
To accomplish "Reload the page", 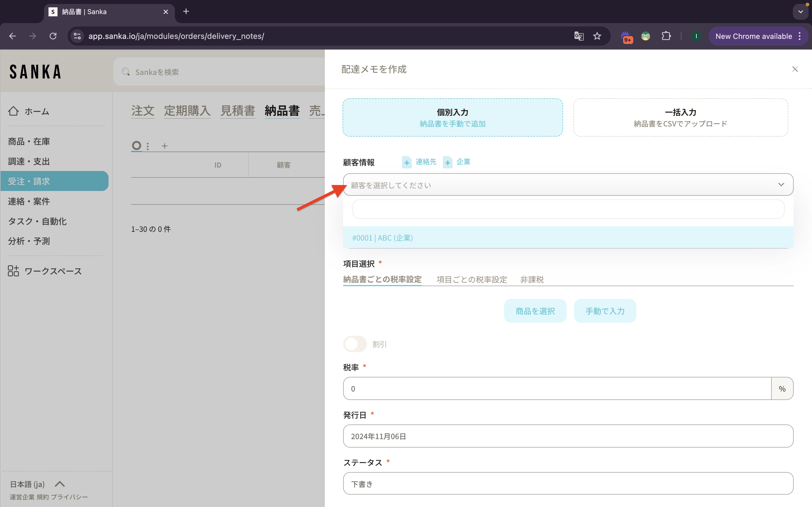I will coord(53,36).
